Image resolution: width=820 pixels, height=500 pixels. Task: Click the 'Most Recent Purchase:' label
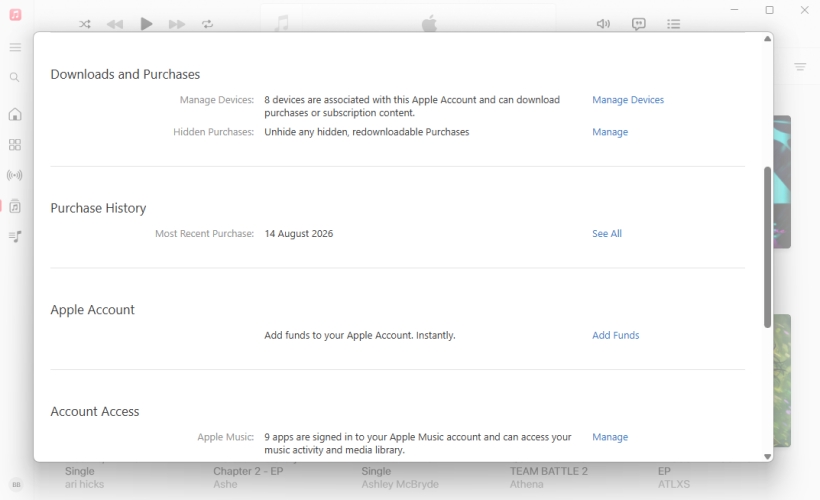coord(204,234)
